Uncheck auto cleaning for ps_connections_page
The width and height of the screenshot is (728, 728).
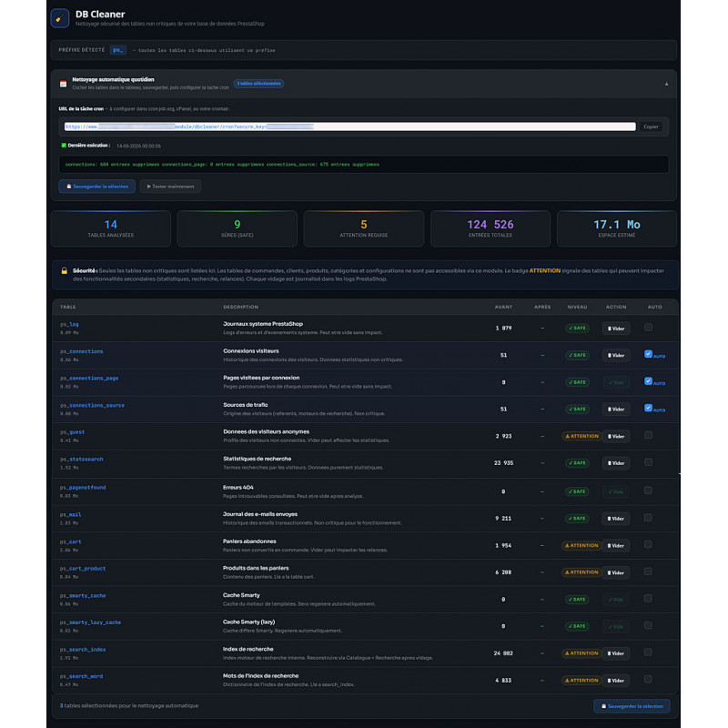[x=648, y=381]
